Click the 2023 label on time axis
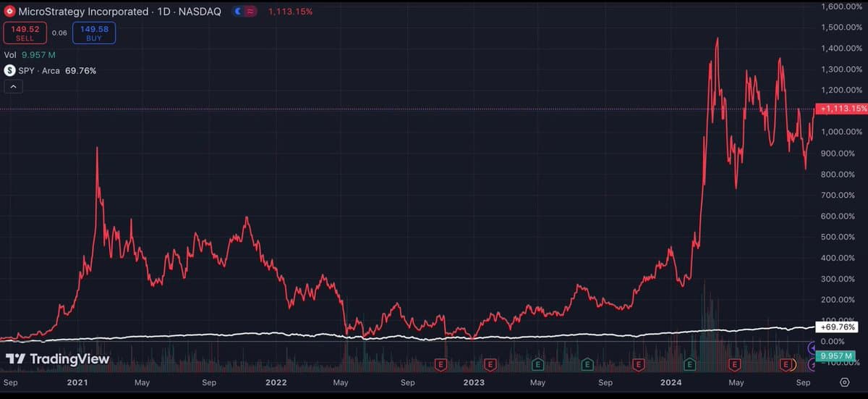This screenshot has height=399, width=868. coord(474,382)
